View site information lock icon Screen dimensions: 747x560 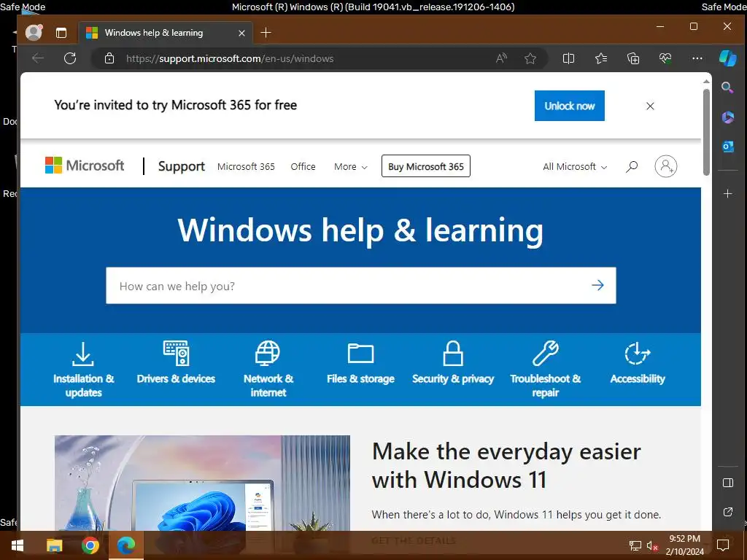point(109,58)
